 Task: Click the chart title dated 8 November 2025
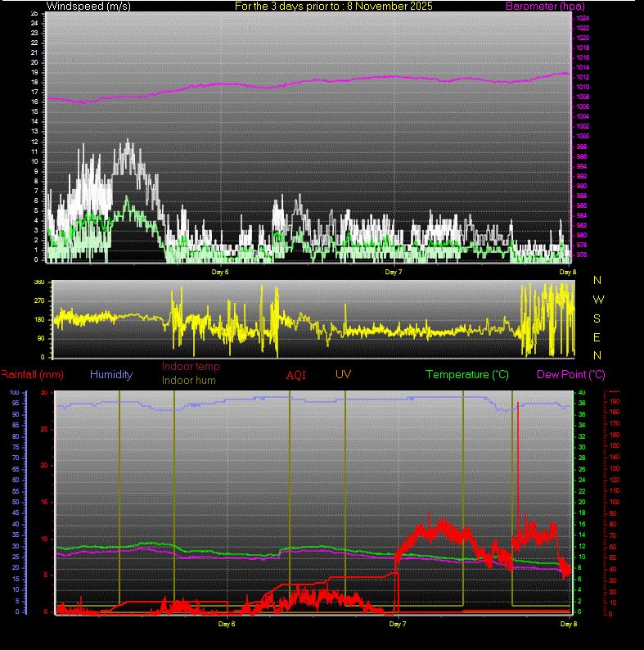tap(334, 7)
